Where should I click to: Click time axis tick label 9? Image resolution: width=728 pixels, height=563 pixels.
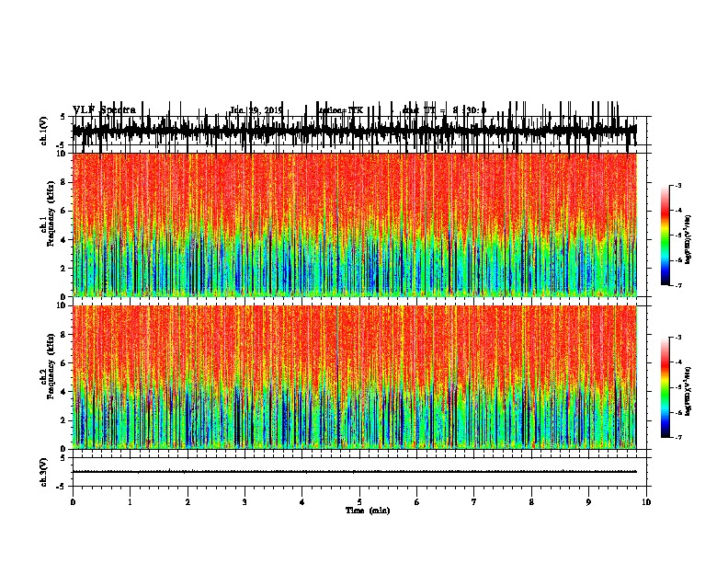[x=588, y=502]
